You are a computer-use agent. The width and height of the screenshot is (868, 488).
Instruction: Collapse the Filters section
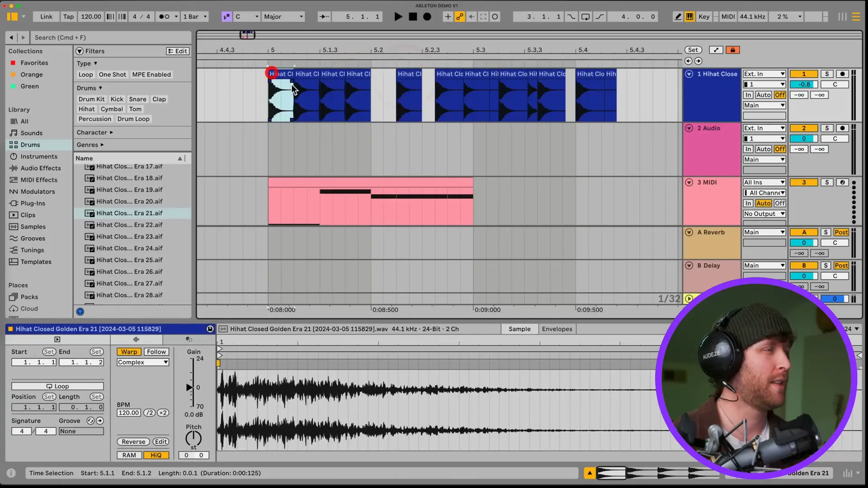80,51
